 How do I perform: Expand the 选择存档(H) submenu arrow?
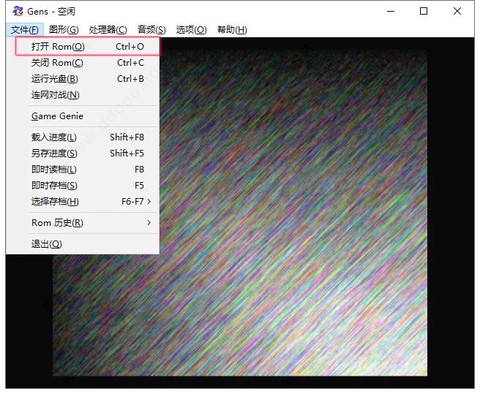click(x=149, y=201)
